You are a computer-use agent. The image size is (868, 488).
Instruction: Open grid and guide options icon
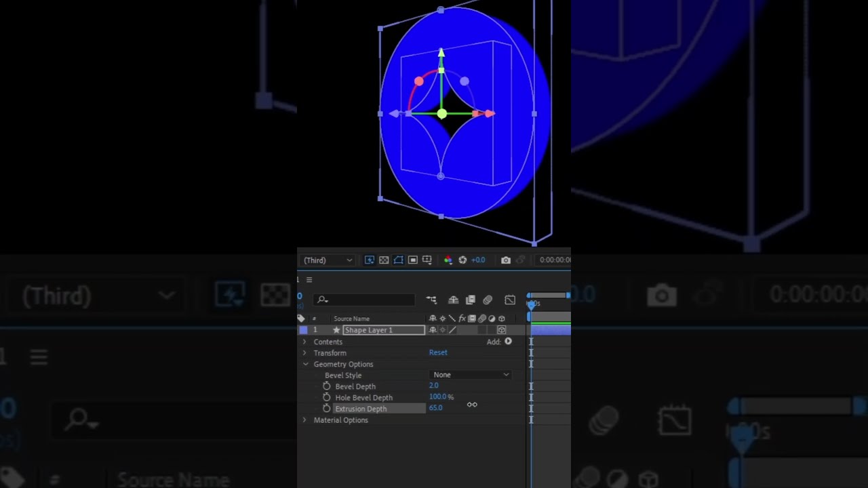pos(427,260)
